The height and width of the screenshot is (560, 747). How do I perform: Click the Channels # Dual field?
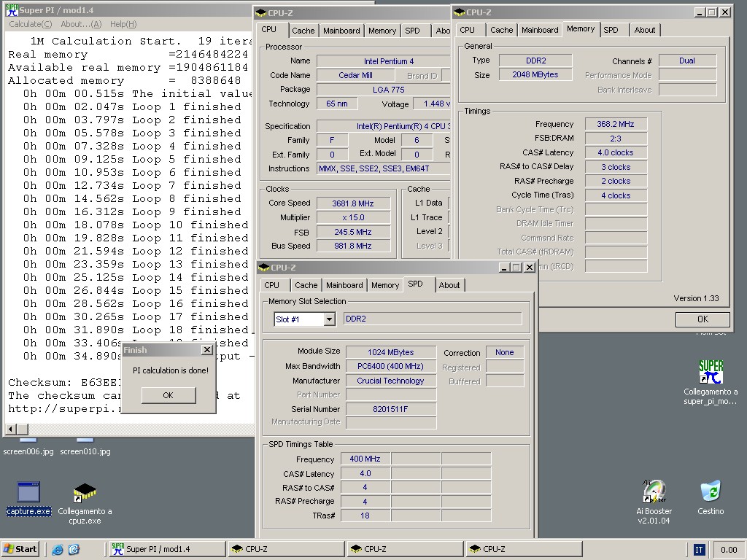[687, 61]
